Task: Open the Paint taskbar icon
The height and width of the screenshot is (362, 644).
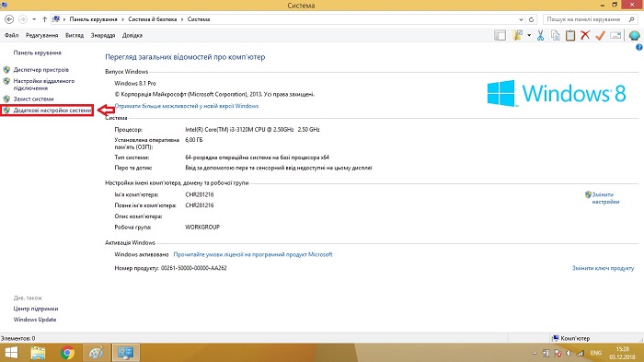Action: 96,353
